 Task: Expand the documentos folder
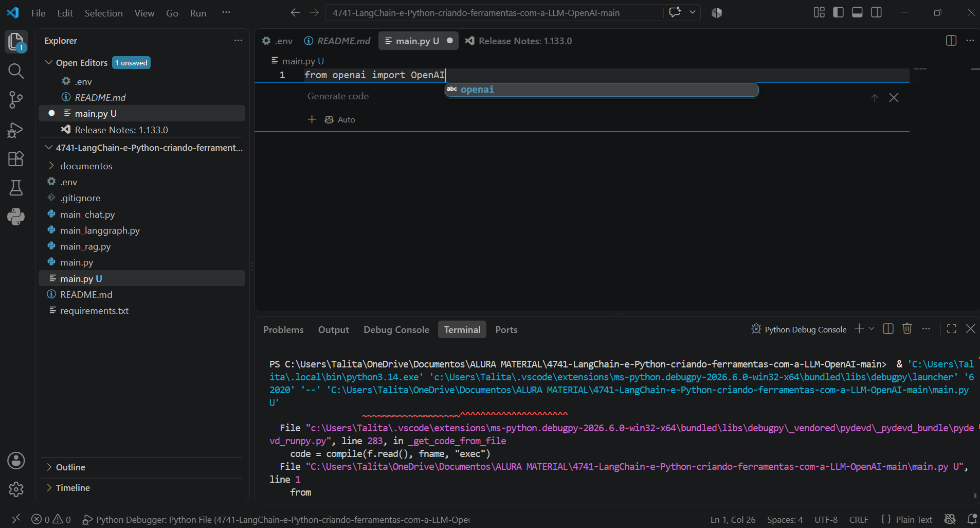pyautogui.click(x=86, y=166)
